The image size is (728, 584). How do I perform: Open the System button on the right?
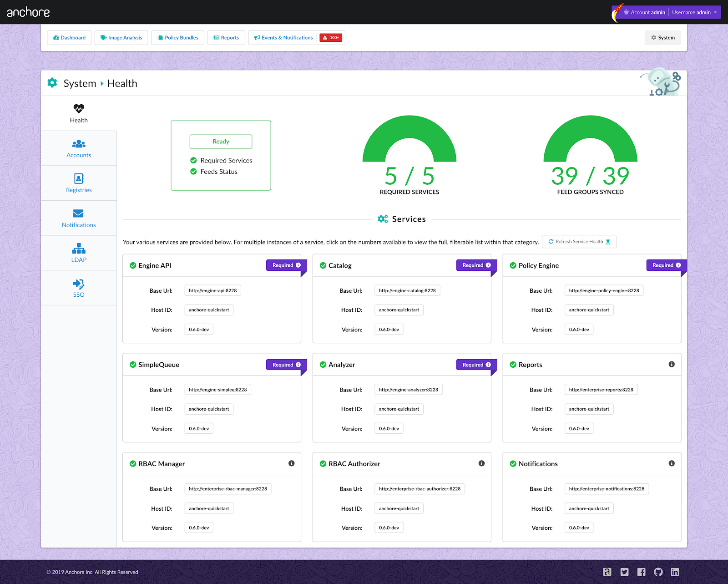click(662, 37)
